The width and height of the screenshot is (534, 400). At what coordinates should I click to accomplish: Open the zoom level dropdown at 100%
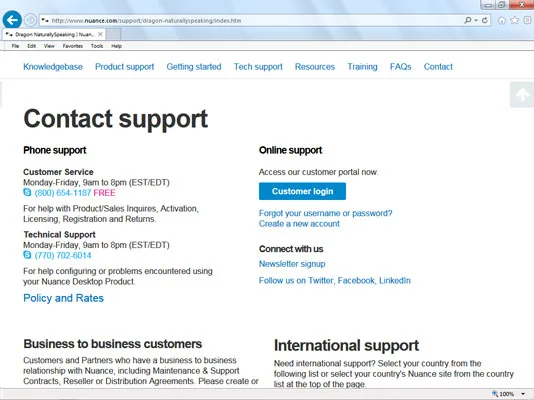point(523,394)
